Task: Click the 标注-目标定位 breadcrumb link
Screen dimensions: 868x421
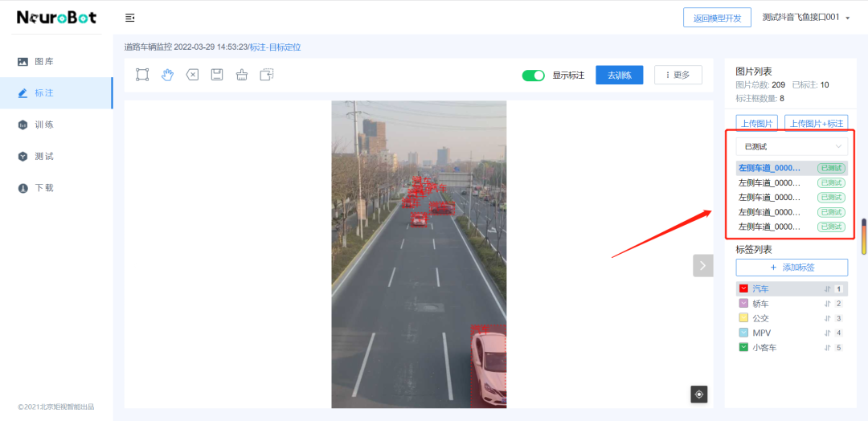Action: pos(275,47)
